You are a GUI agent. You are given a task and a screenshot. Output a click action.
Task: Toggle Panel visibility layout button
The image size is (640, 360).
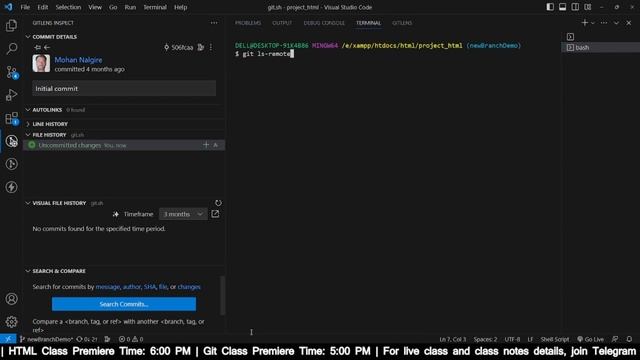click(x=562, y=7)
